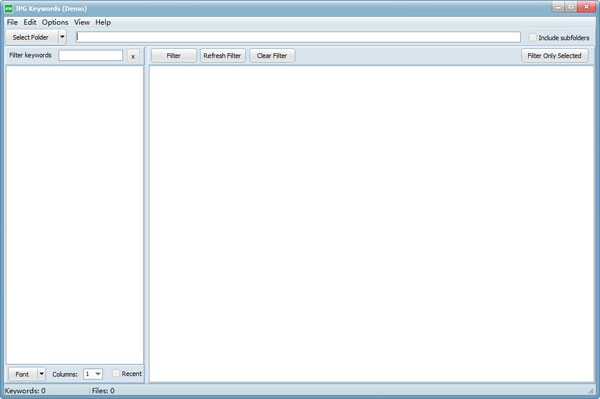The width and height of the screenshot is (600, 399).
Task: Open the View menu
Action: 82,22
